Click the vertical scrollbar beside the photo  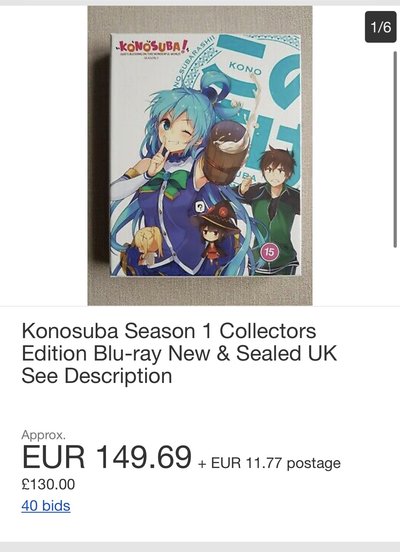click(395, 149)
